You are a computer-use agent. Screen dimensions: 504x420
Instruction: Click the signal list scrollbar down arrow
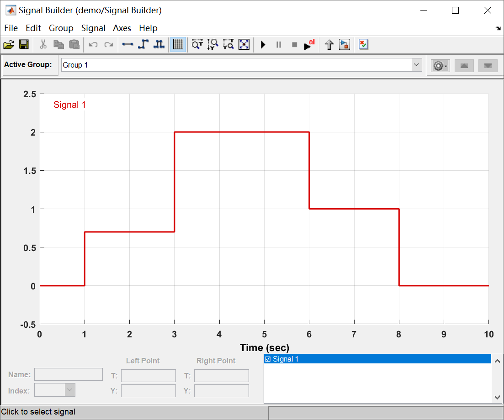click(497, 397)
